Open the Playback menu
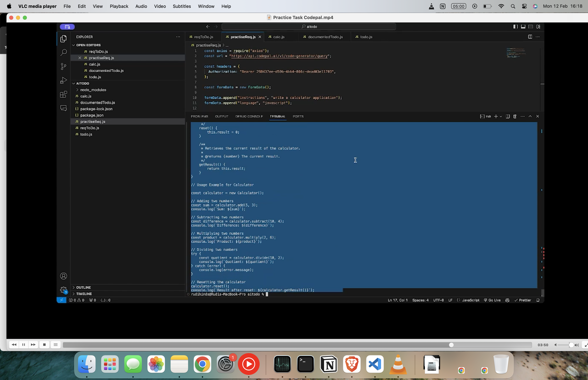 coord(119,6)
